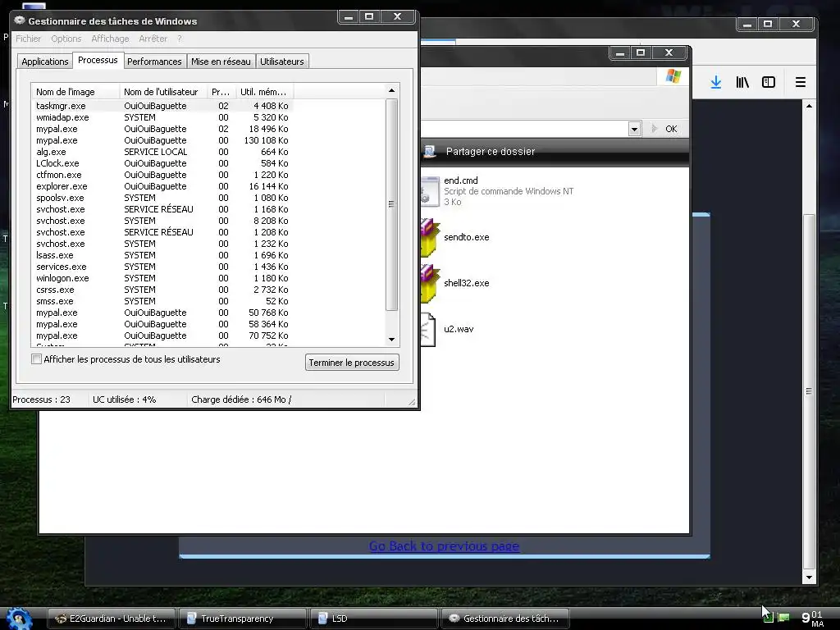
Task: Click process list scrollbar down arrow
Action: [x=391, y=340]
